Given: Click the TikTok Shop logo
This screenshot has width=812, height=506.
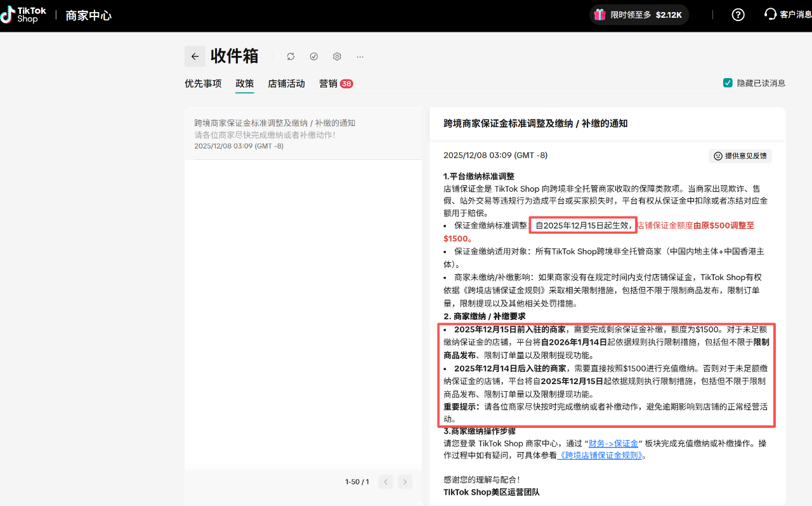Looking at the screenshot, I should pos(22,14).
